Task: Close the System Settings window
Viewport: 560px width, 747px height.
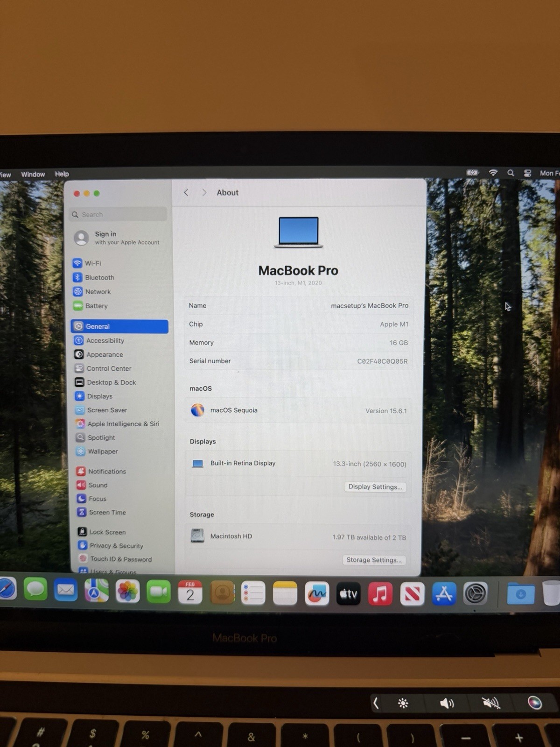Action: [77, 193]
